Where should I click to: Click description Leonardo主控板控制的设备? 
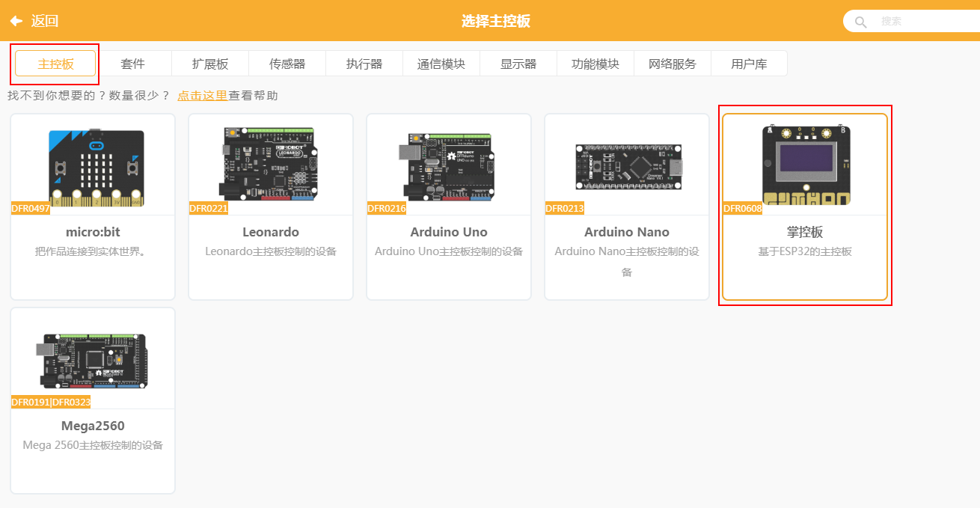coord(271,251)
